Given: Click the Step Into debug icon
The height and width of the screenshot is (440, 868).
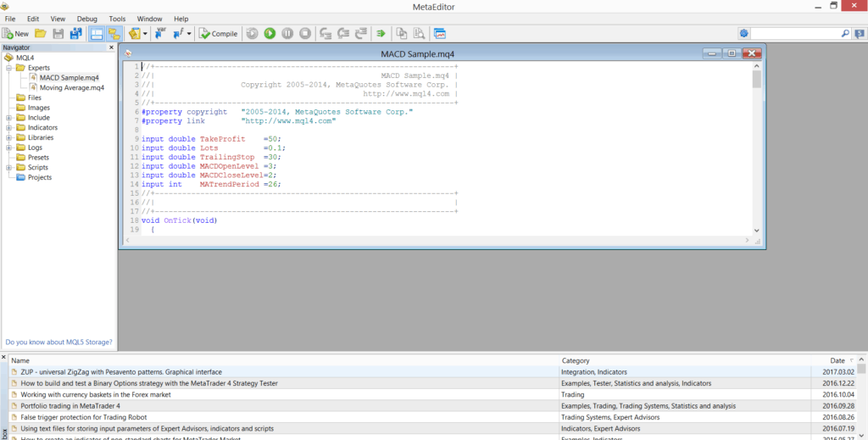Looking at the screenshot, I should [325, 34].
